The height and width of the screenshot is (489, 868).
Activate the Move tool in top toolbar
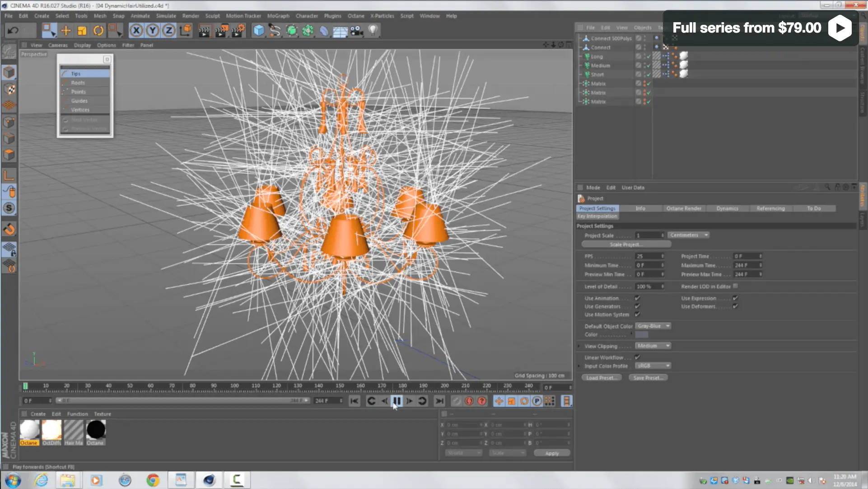(x=66, y=31)
